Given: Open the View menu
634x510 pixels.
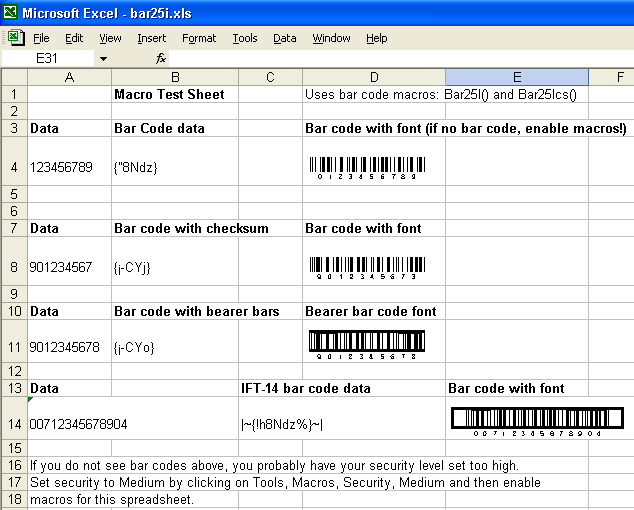Looking at the screenshot, I should coord(110,38).
